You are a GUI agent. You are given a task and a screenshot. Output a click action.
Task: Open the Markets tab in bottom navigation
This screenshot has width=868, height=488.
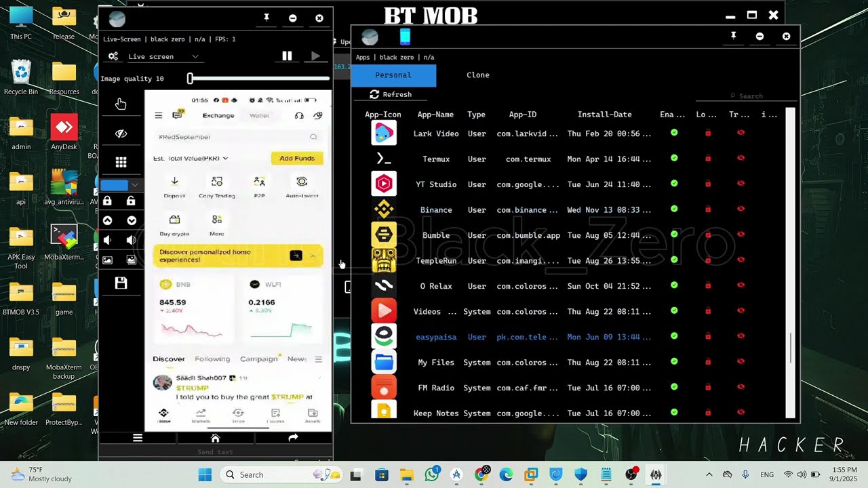click(201, 415)
